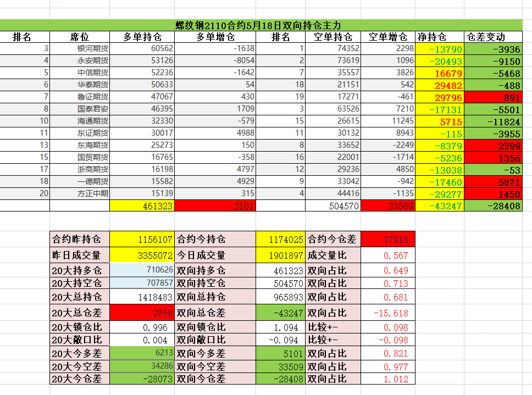532x395 pixels.
Task: Select the 多单持仓 column header
Action: (142, 37)
